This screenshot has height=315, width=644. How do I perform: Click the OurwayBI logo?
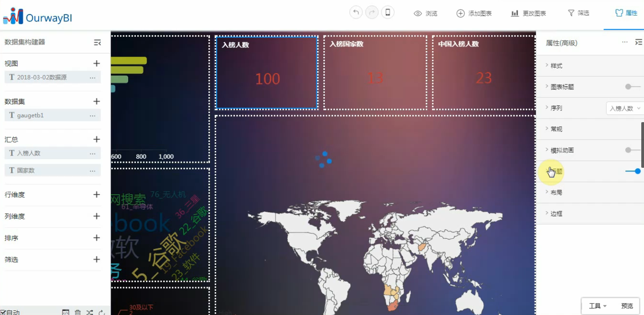coord(37,17)
